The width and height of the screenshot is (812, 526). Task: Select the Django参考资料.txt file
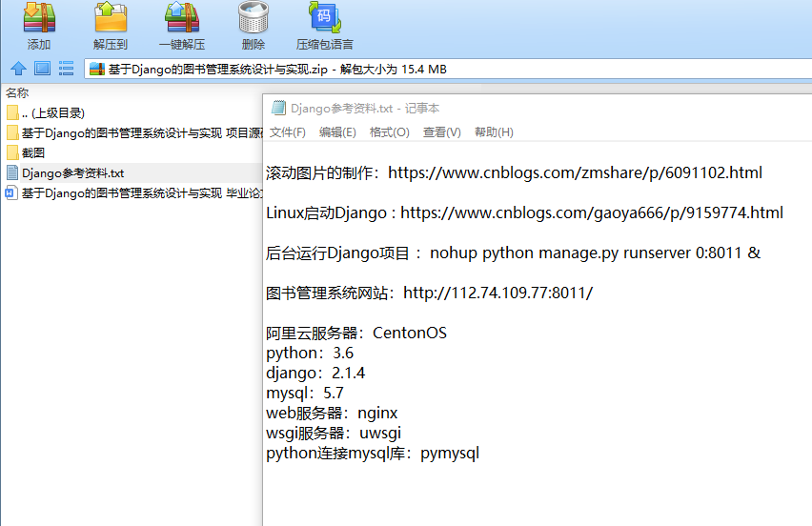pyautogui.click(x=132, y=172)
